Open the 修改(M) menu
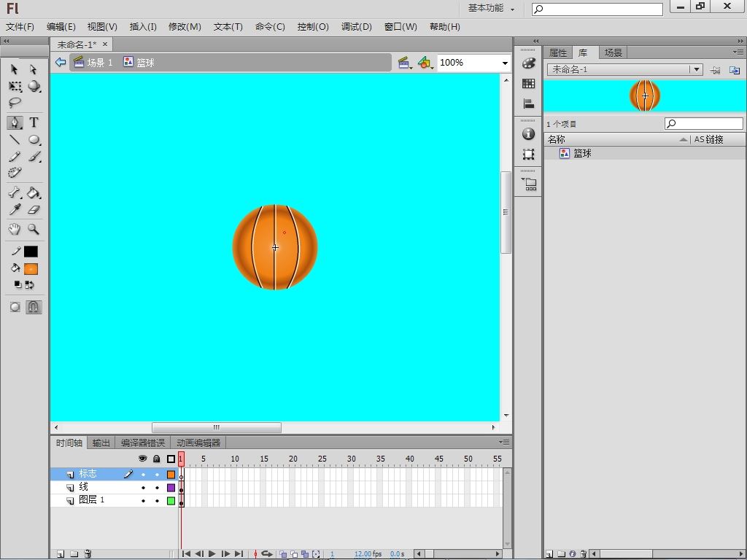 point(185,27)
